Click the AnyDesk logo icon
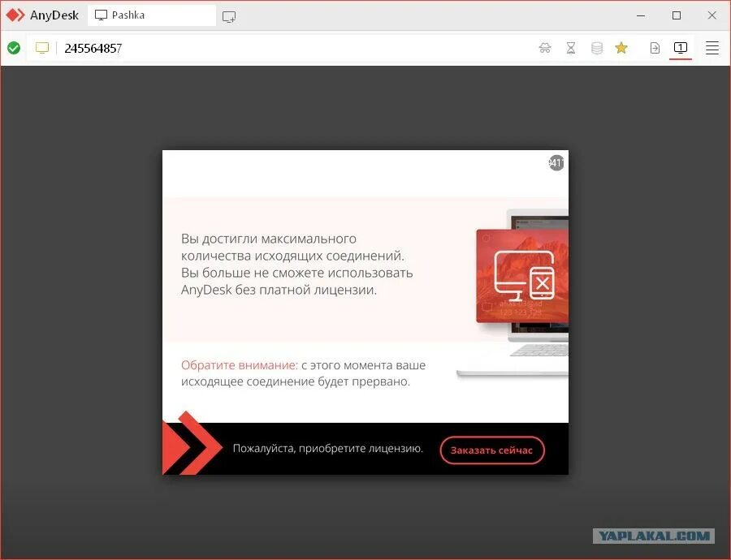This screenshot has height=560, width=731. click(15, 15)
